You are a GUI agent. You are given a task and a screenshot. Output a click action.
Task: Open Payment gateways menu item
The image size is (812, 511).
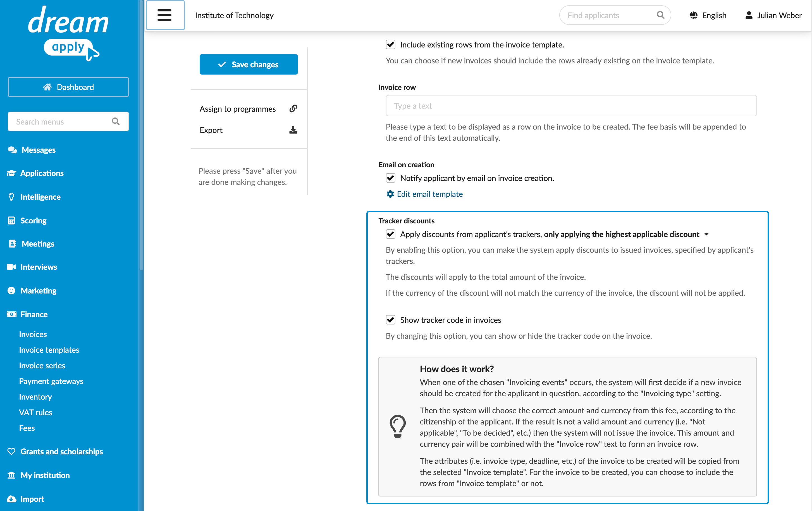pos(51,381)
